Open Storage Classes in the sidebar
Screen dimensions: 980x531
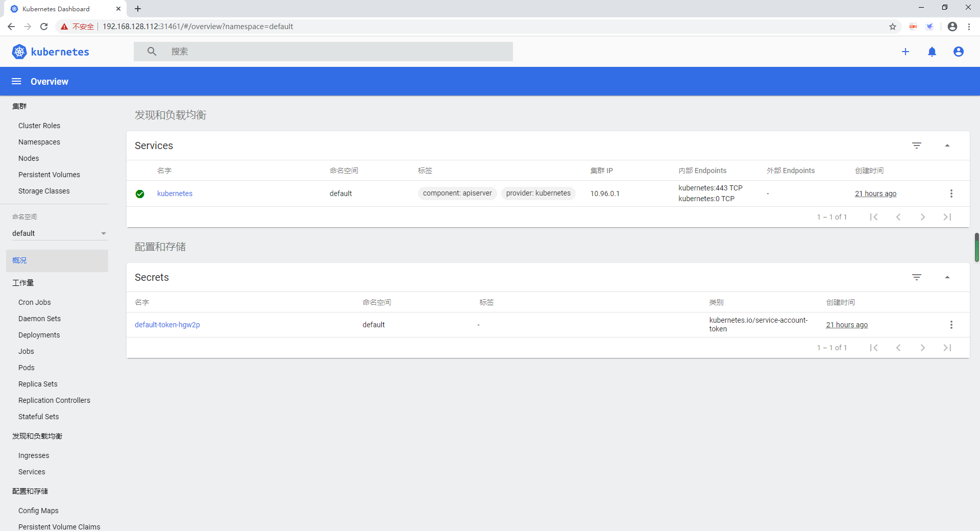click(44, 191)
